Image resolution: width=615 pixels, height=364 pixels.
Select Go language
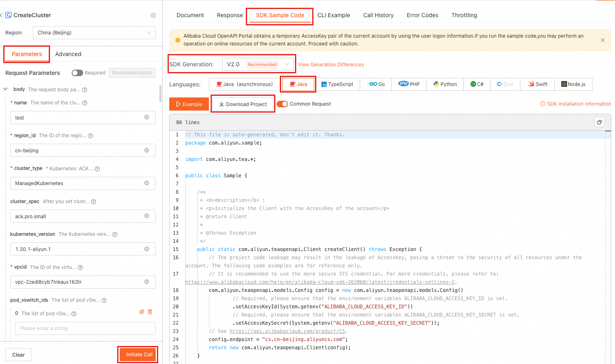pos(376,84)
